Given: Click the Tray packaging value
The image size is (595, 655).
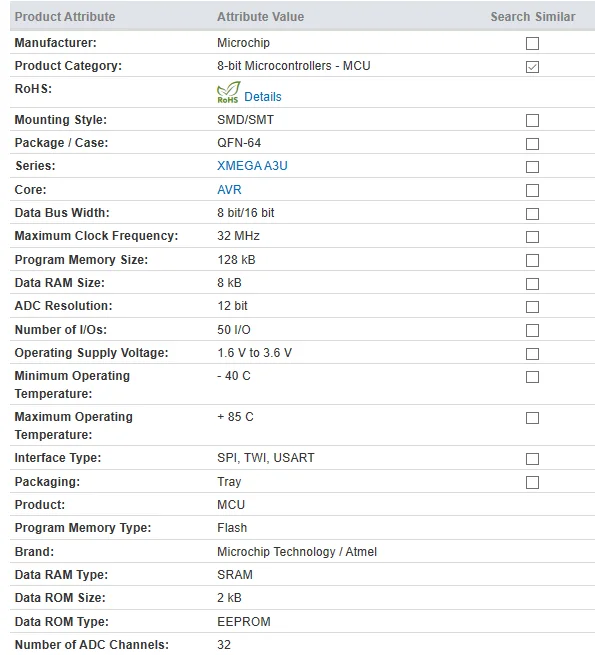Looking at the screenshot, I should click(x=229, y=482).
